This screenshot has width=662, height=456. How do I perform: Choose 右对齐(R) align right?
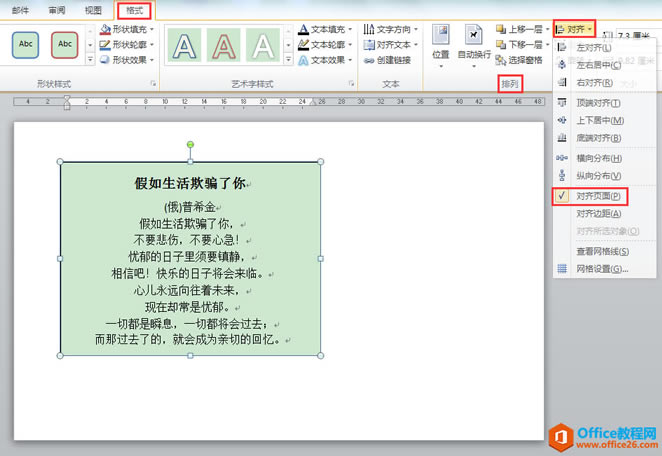pos(605,83)
